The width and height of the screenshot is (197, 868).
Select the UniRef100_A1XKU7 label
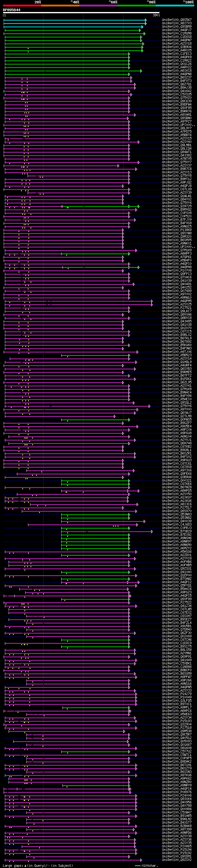(x=177, y=497)
